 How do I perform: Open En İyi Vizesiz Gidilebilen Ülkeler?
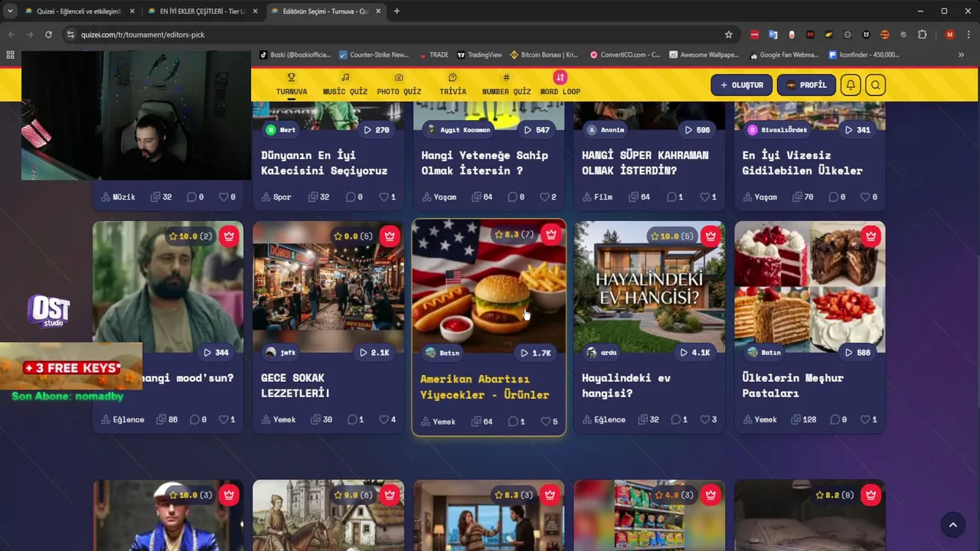[x=802, y=162]
